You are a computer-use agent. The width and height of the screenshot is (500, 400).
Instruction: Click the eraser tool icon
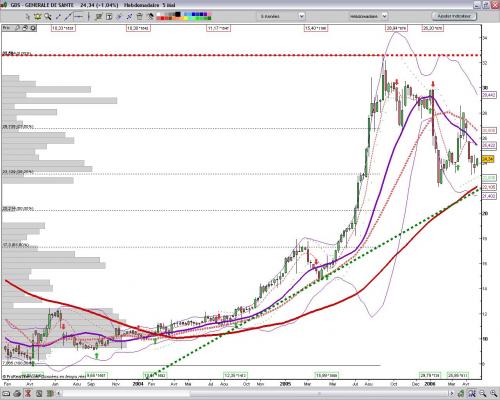[150, 16]
